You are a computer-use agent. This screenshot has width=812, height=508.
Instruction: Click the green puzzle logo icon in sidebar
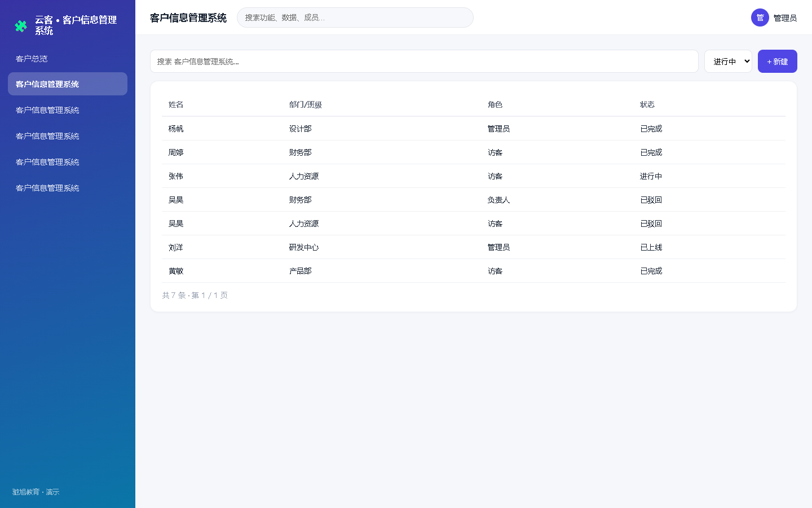[x=21, y=25]
